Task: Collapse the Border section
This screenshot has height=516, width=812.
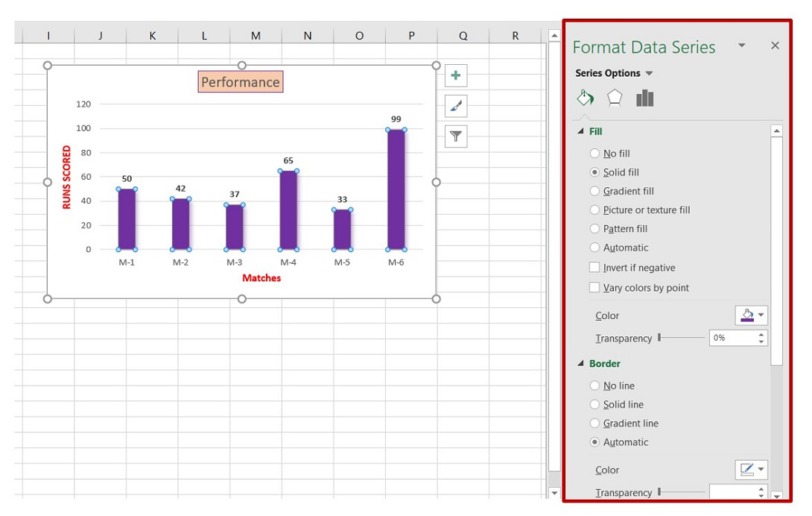Action: (580, 364)
